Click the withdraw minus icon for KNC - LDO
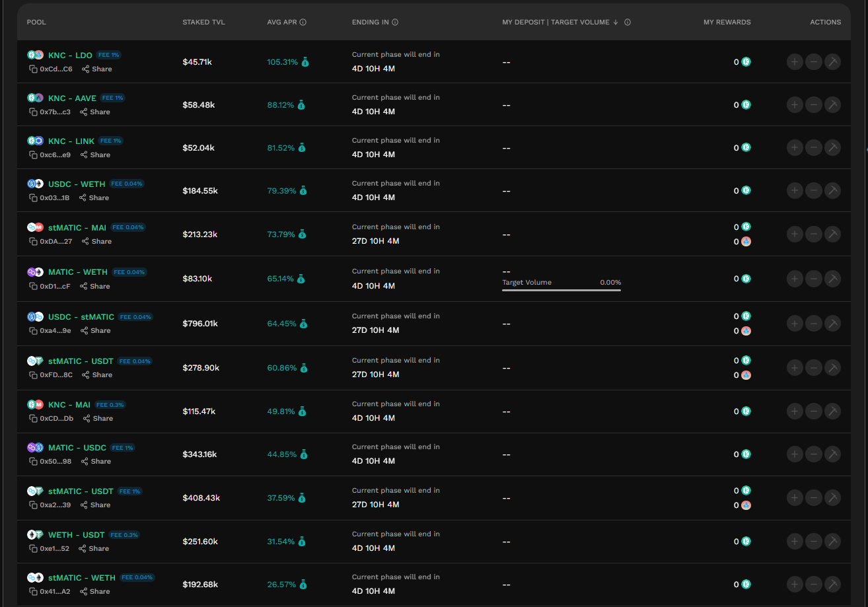Image resolution: width=868 pixels, height=607 pixels. click(x=814, y=62)
